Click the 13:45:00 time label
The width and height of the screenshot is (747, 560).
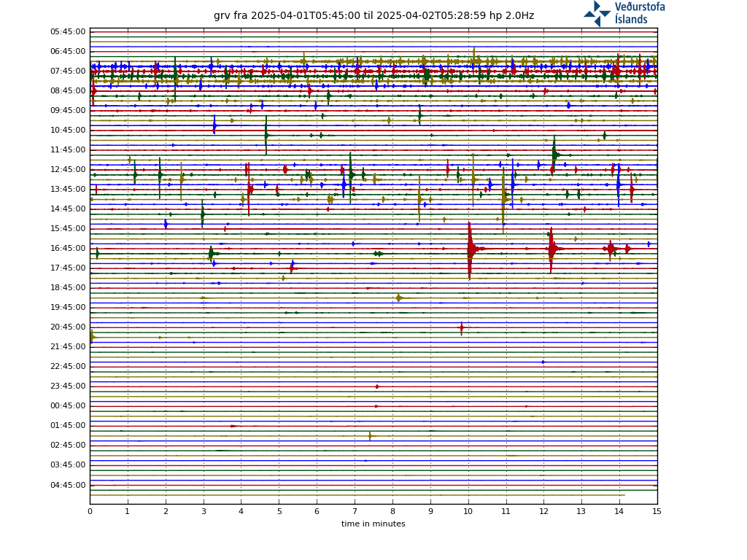[x=68, y=189]
